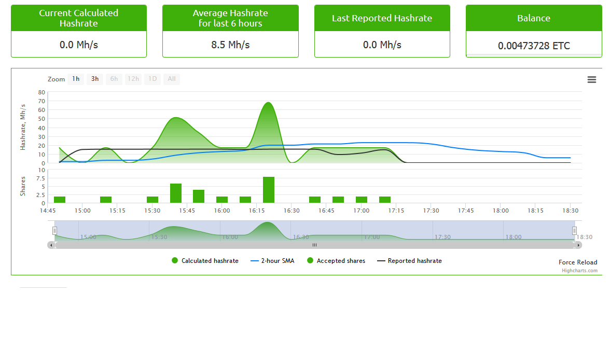Toggle Reported hashrate legend item
Screen dimensions: 610x364
pyautogui.click(x=409, y=260)
